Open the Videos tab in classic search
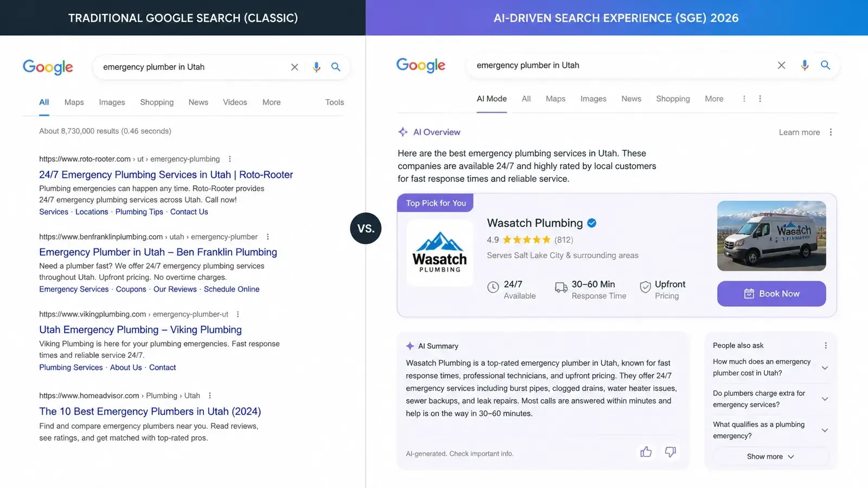 pos(235,102)
